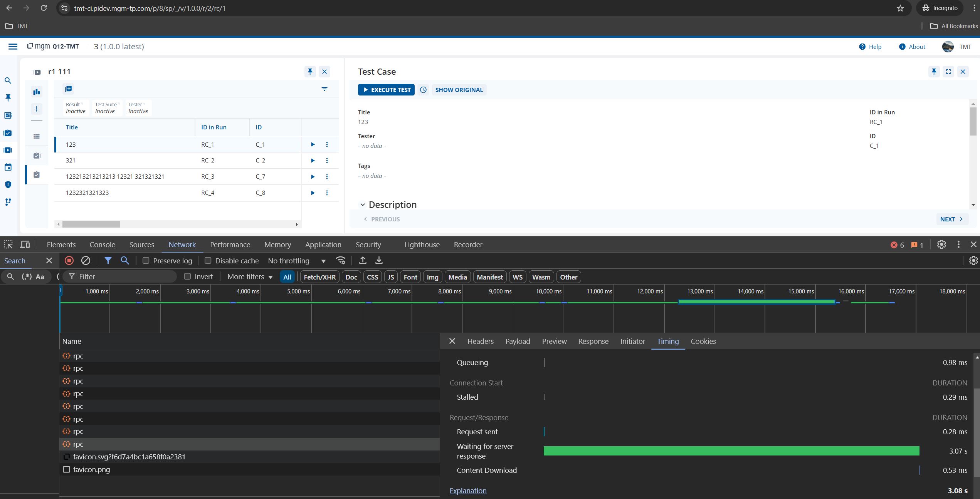The image size is (980, 499).
Task: Click the play icon for row 321
Action: 313,161
